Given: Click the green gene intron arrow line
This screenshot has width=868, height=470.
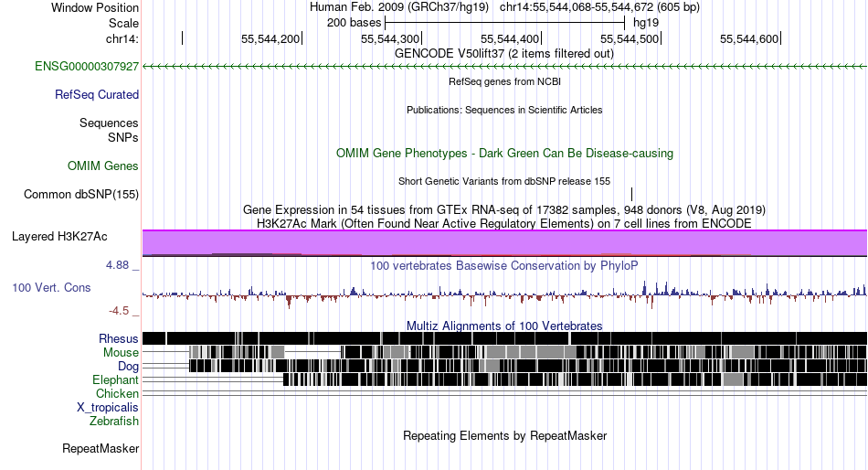Looking at the screenshot, I should (x=504, y=67).
